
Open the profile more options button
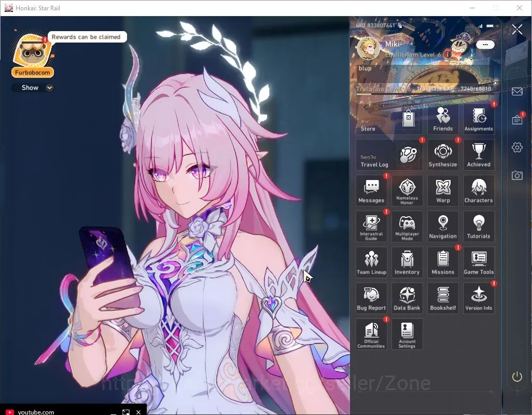[485, 45]
